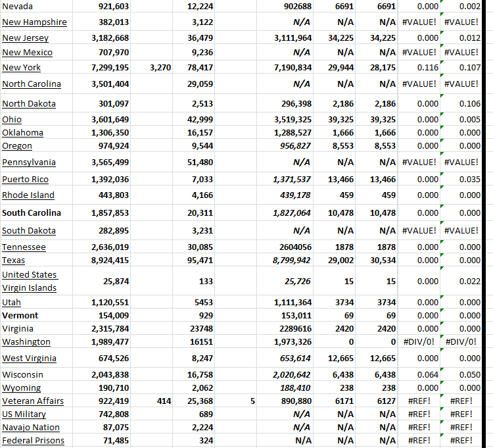Image resolution: width=493 pixels, height=448 pixels.
Task: Click the North Carolina link
Action: pyautogui.click(x=32, y=84)
